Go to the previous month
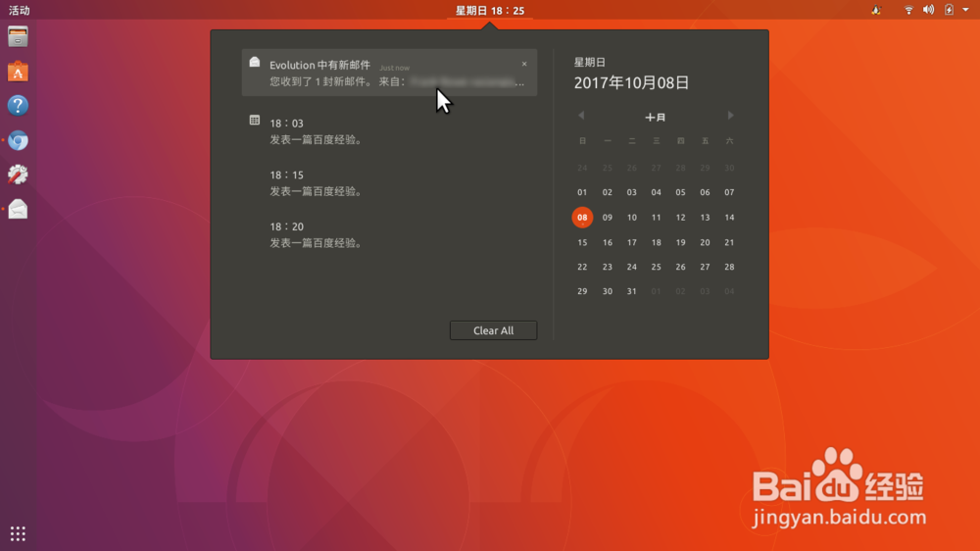The width and height of the screenshot is (980, 551). [581, 115]
